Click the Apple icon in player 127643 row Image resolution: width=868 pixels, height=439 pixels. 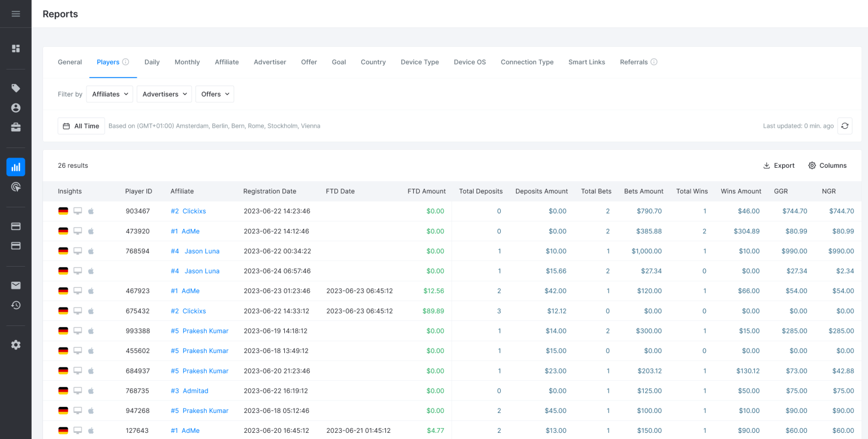(x=91, y=431)
